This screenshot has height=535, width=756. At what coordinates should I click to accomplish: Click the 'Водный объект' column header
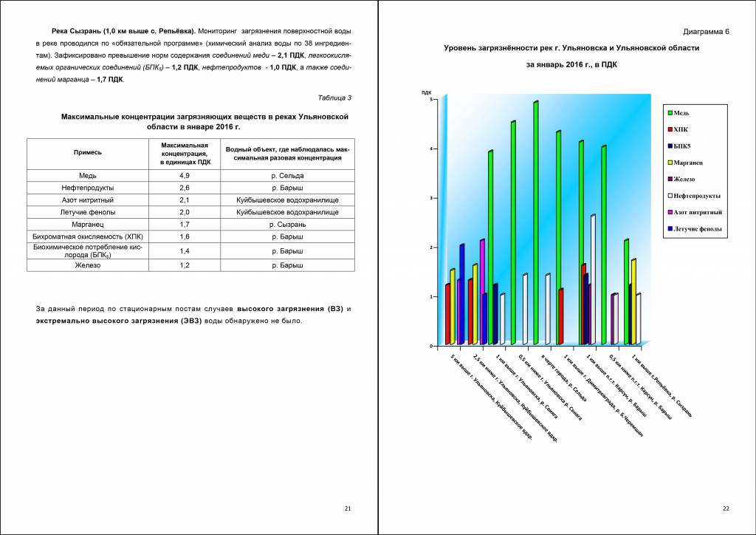(287, 154)
